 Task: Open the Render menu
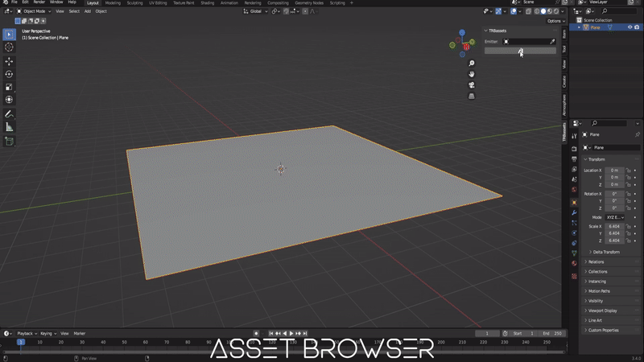tap(39, 2)
